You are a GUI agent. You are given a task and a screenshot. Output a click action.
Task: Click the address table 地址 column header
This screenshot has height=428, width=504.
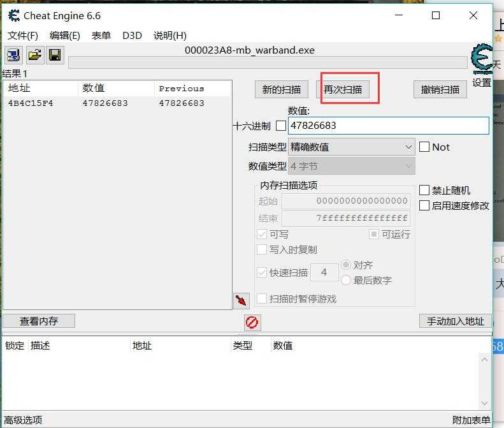pos(180,346)
